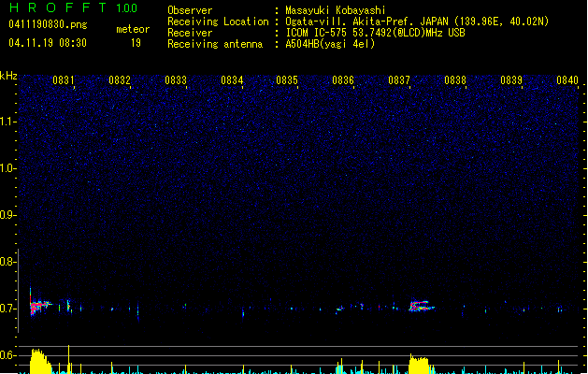The image size is (588, 374).
Task: Click the 0835 time marker
Action: (287, 80)
